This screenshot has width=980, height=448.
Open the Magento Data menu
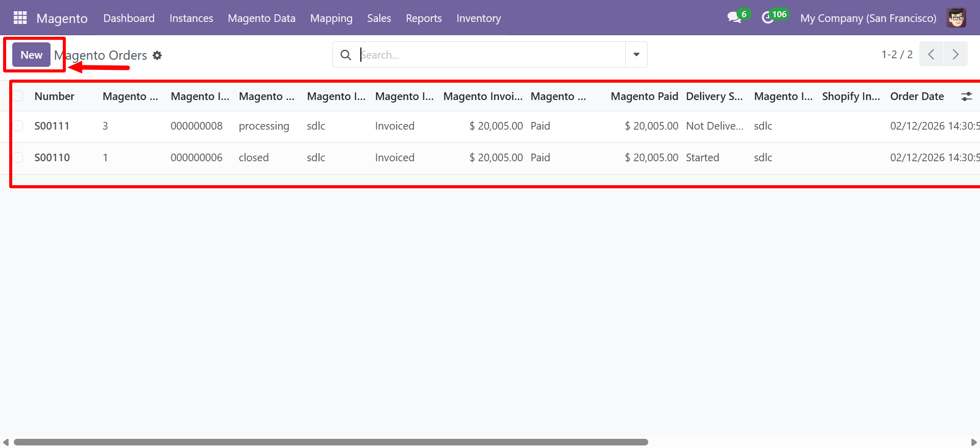[x=262, y=18]
